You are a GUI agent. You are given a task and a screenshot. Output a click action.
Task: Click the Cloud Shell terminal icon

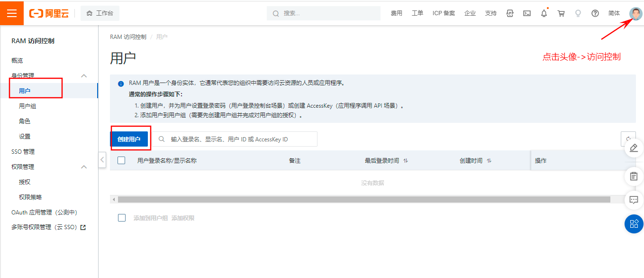(x=526, y=13)
